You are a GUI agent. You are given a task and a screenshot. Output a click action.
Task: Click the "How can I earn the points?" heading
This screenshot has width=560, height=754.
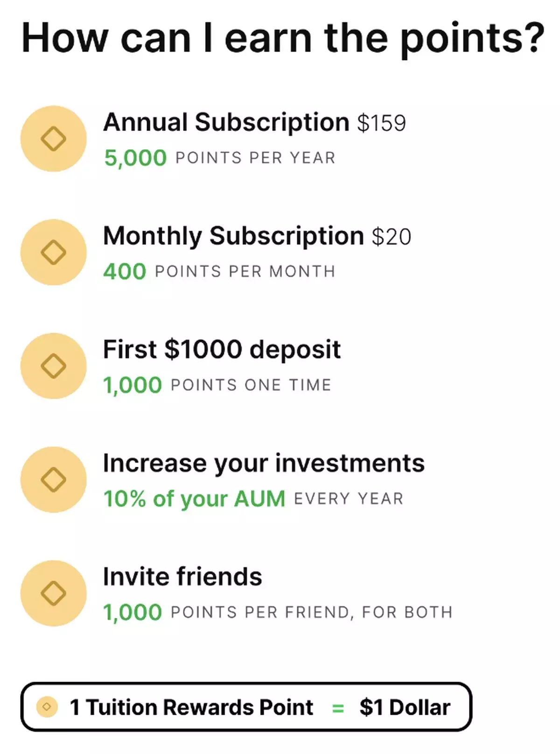pyautogui.click(x=283, y=38)
